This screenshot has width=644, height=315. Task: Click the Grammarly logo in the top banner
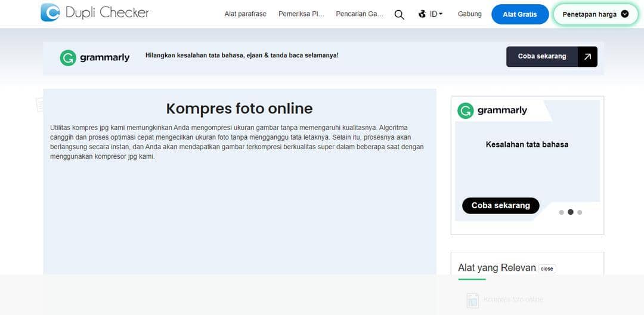94,58
